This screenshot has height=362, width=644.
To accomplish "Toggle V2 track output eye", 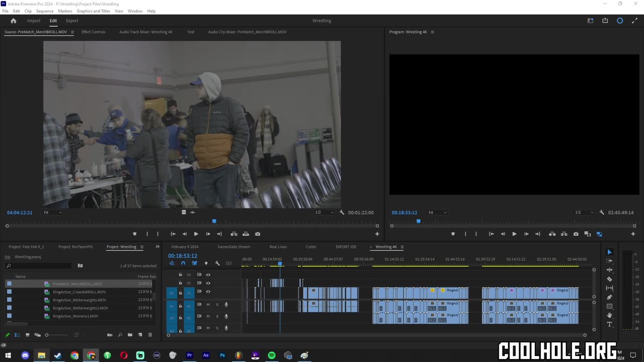I will click(208, 283).
